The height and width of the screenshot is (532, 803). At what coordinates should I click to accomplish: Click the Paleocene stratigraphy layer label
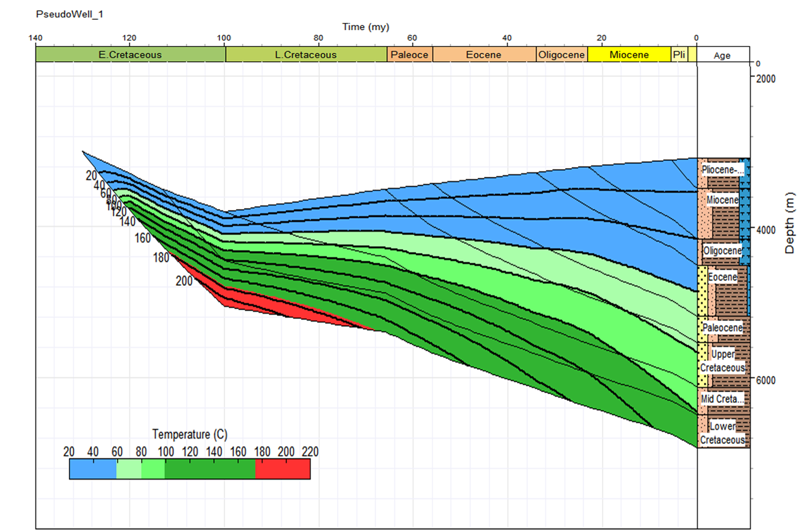click(722, 328)
